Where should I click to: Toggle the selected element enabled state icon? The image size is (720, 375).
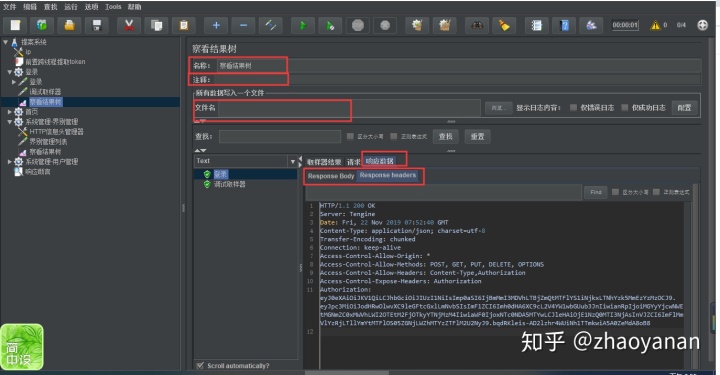(x=271, y=25)
